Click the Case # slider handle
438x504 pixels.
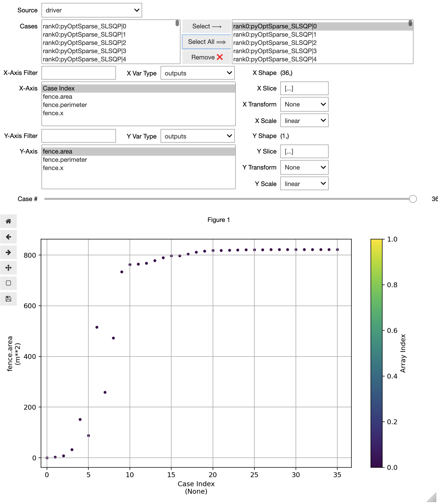point(413,199)
